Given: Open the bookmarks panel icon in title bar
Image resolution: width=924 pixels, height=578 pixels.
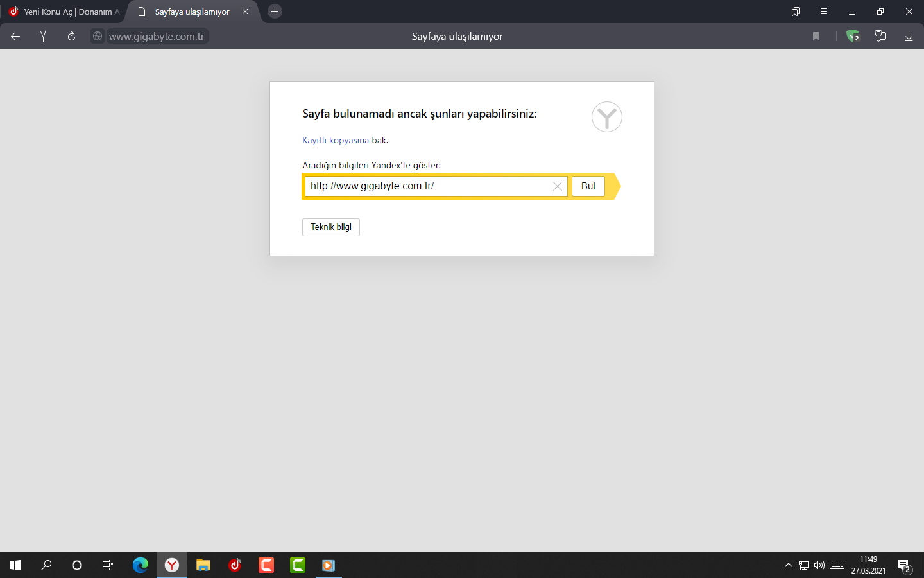Looking at the screenshot, I should click(796, 12).
